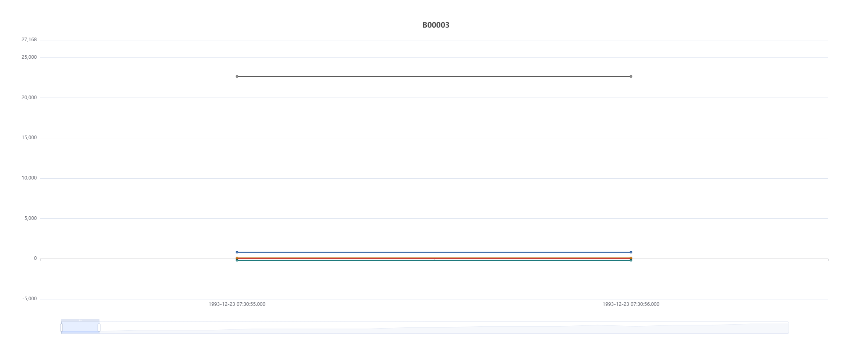Click the highlighted zoom window in the slider
The image size is (868, 339).
point(80,328)
